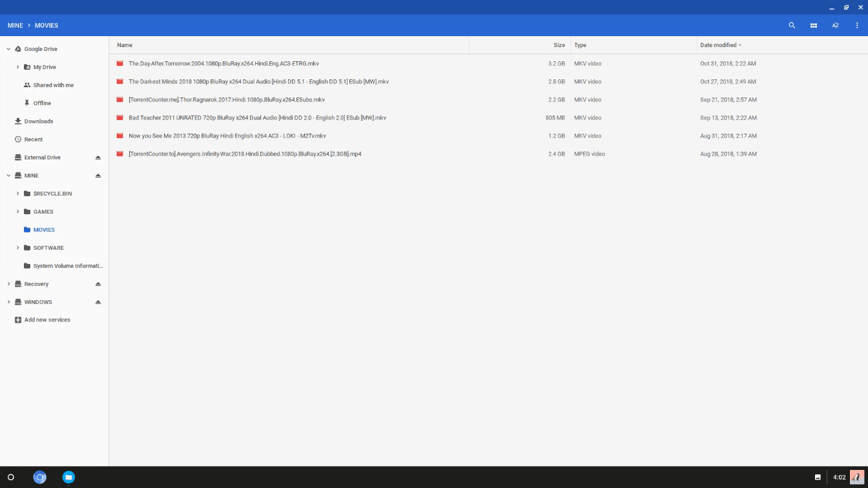
Task: Sort files by Name column
Action: 125,45
